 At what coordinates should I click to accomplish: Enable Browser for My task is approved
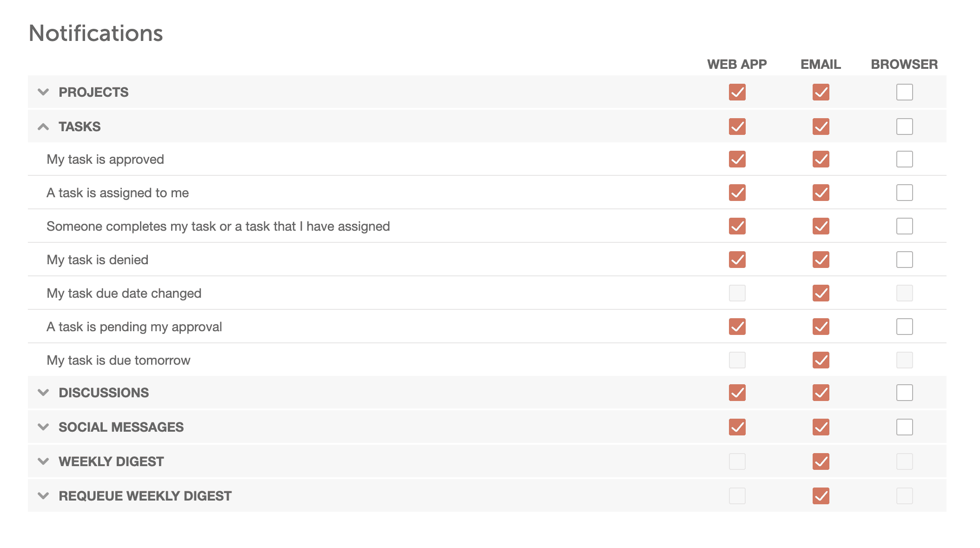905,159
